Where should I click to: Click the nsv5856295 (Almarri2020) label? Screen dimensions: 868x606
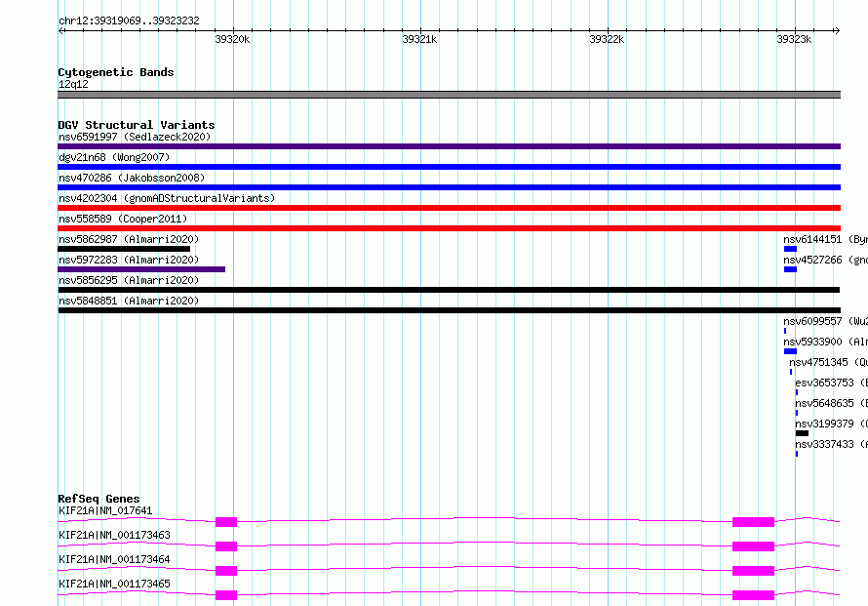tap(129, 280)
